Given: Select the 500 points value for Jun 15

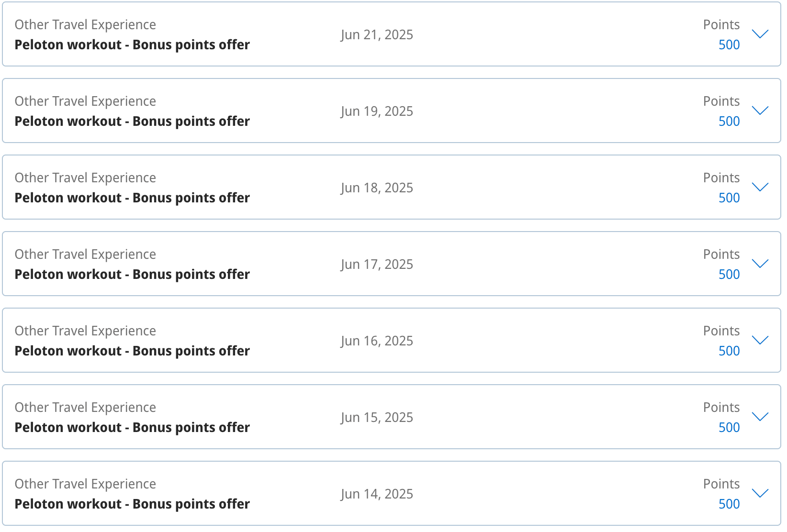Looking at the screenshot, I should pos(729,427).
